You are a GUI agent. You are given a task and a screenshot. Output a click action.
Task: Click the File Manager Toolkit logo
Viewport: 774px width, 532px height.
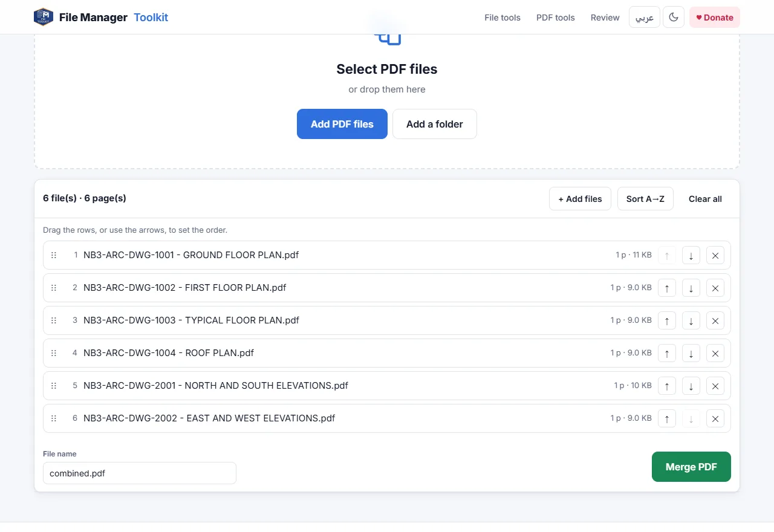(101, 18)
